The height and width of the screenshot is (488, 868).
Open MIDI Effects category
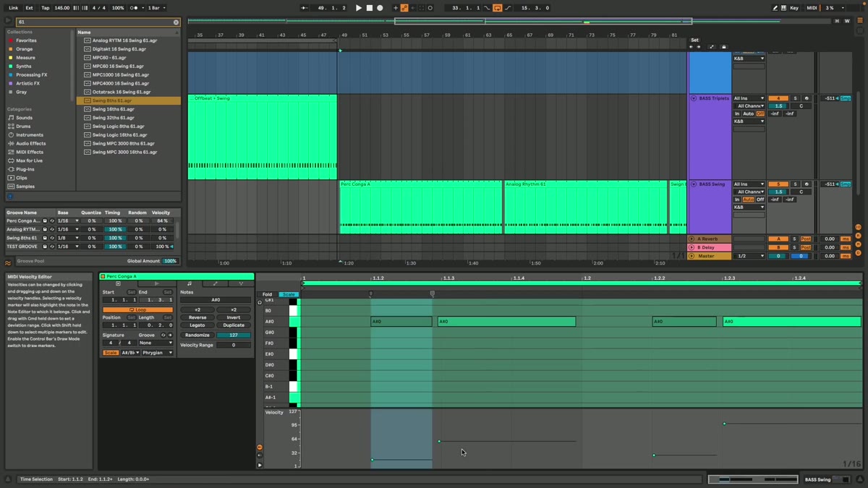[30, 152]
